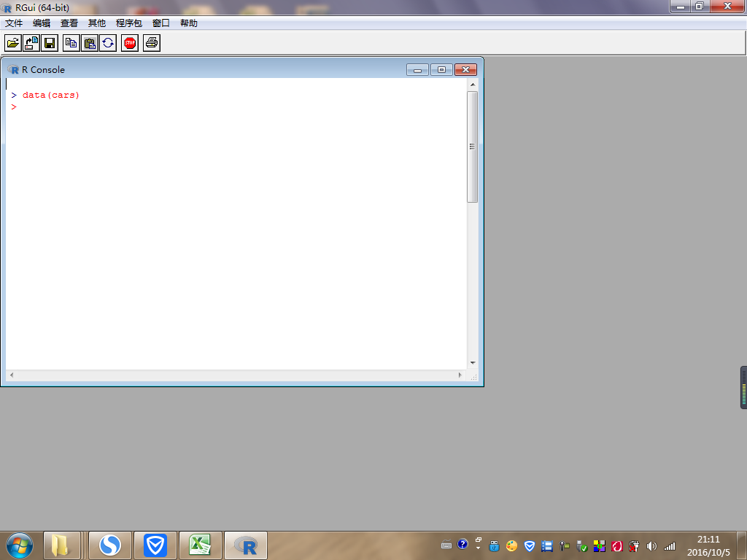Screen dimensions: 747x560
Task: Click the load workspace toolbar icon
Action: click(x=31, y=43)
